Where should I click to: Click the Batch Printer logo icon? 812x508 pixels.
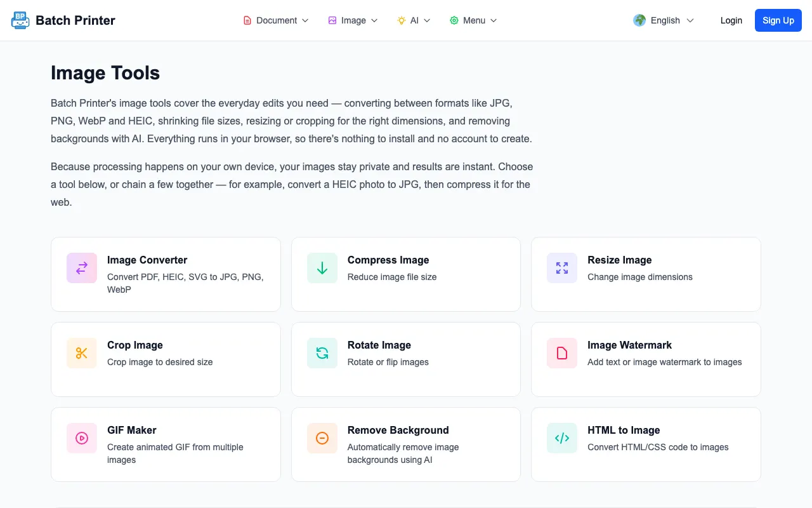click(20, 20)
